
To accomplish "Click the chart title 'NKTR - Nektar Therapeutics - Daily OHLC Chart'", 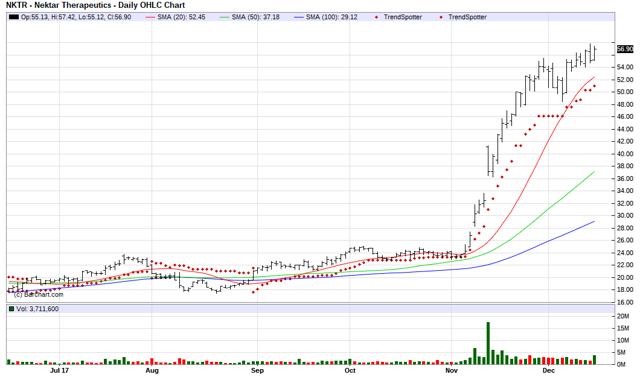I will 95,5.
